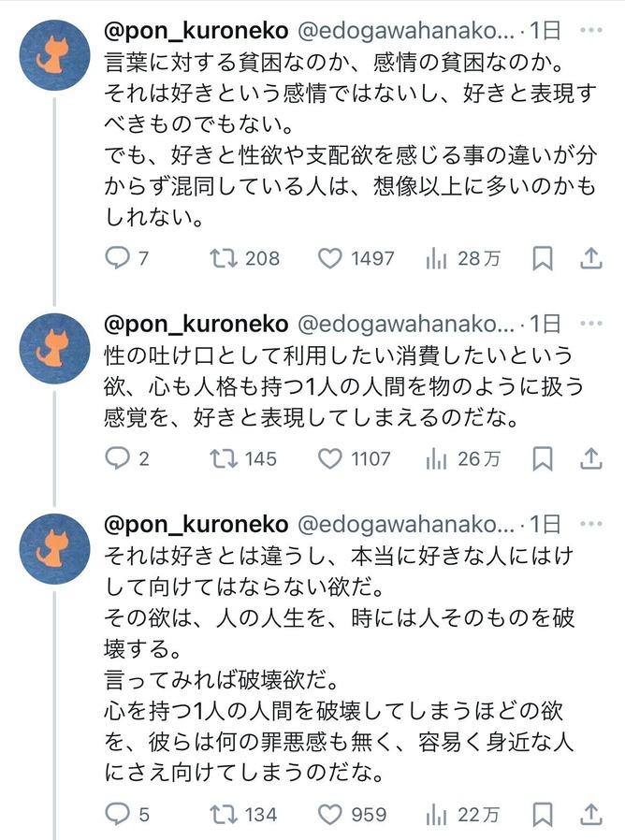Image resolution: width=625 pixels, height=840 pixels.
Task: Open @pon_kuroneko profile name on first tweet
Action: 196,30
